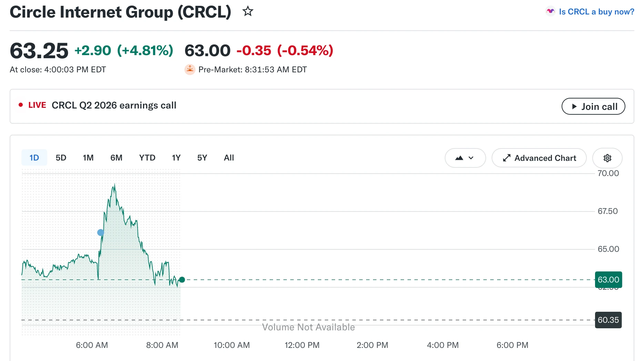644x361 pixels.
Task: Click the purple logo beside buy prompt
Action: click(551, 11)
